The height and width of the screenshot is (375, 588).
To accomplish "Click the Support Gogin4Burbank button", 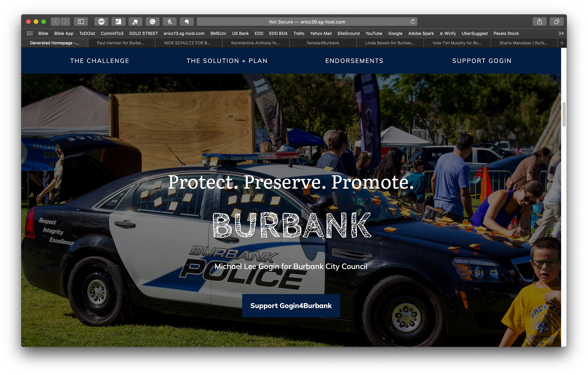I will (291, 305).
